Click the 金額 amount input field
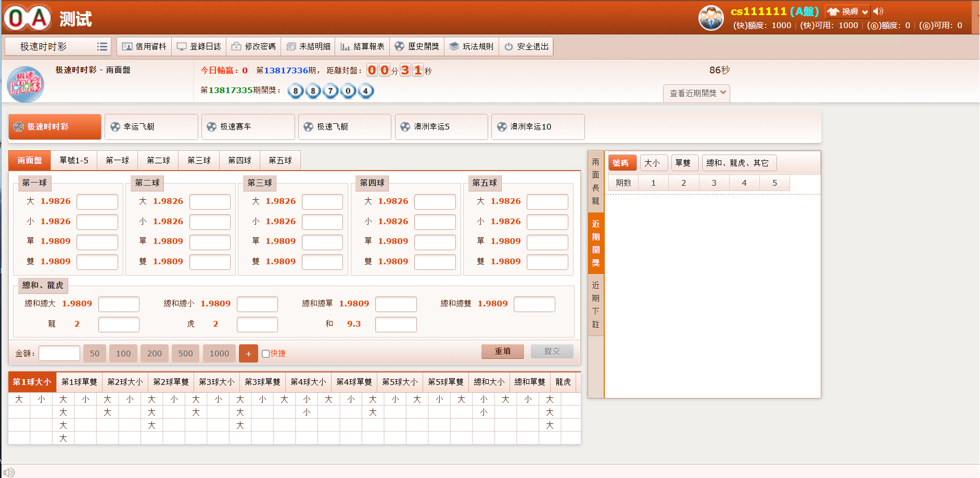This screenshot has width=980, height=478. tap(59, 354)
